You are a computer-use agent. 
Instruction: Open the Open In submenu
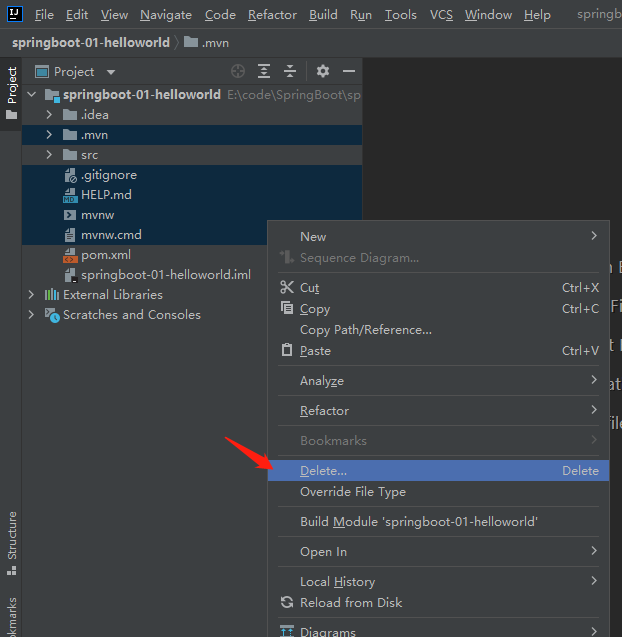pyautogui.click(x=438, y=552)
